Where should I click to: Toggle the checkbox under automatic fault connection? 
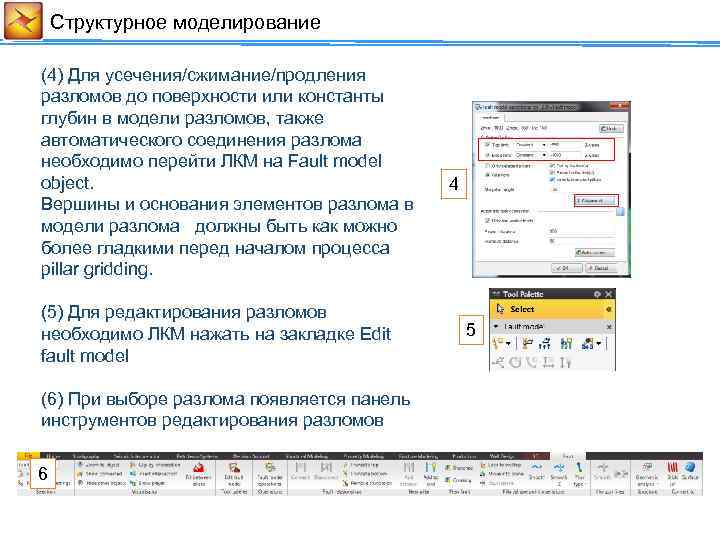[x=487, y=220]
